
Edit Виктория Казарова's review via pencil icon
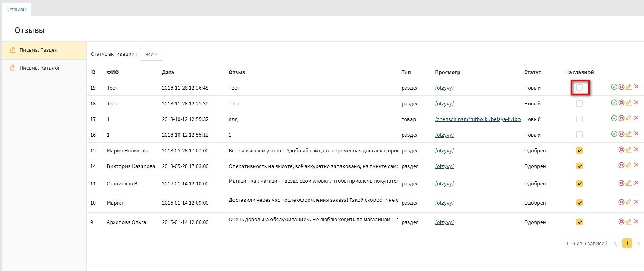click(x=629, y=165)
